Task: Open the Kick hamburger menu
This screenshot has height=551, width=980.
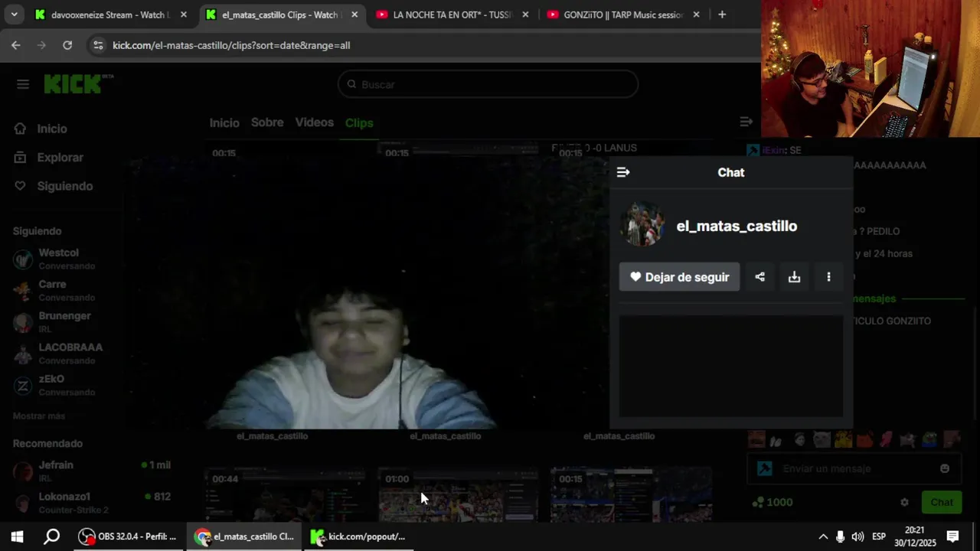Action: (x=23, y=84)
